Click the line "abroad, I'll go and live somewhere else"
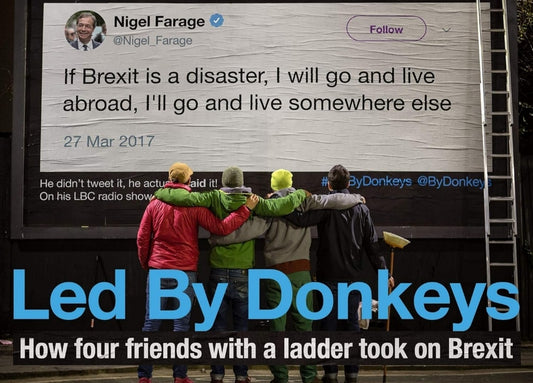The image size is (533, 383). [x=257, y=104]
